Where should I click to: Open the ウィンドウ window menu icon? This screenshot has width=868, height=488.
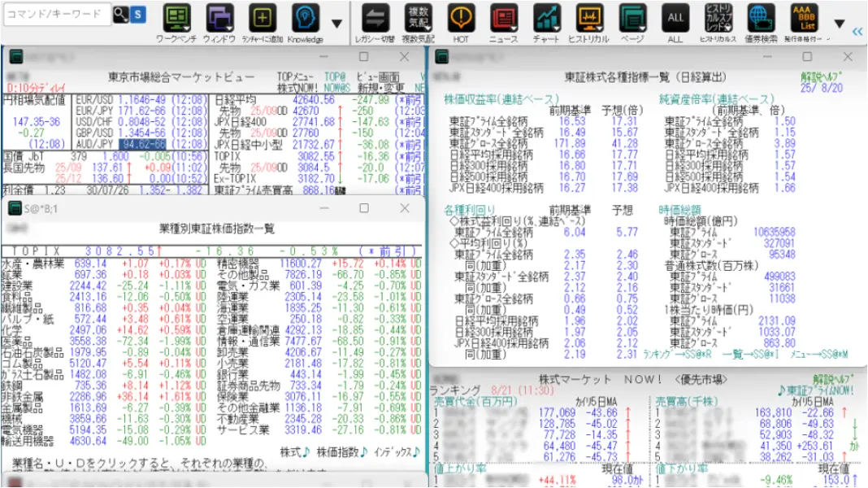219,18
